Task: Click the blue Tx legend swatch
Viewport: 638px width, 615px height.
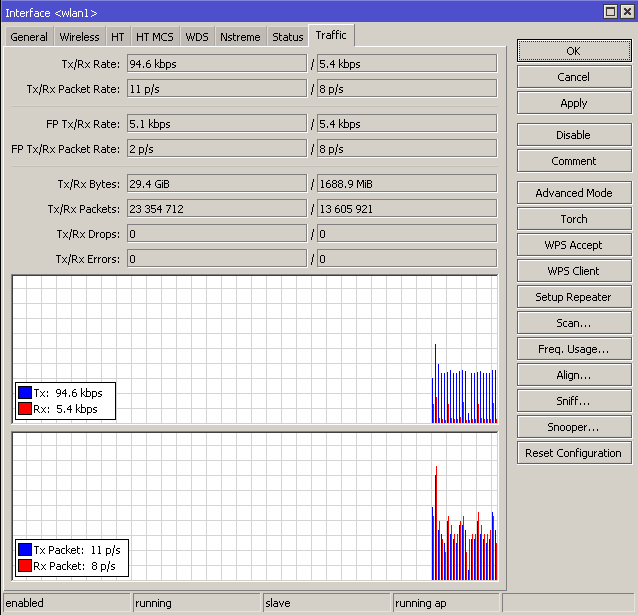Action: click(x=24, y=394)
